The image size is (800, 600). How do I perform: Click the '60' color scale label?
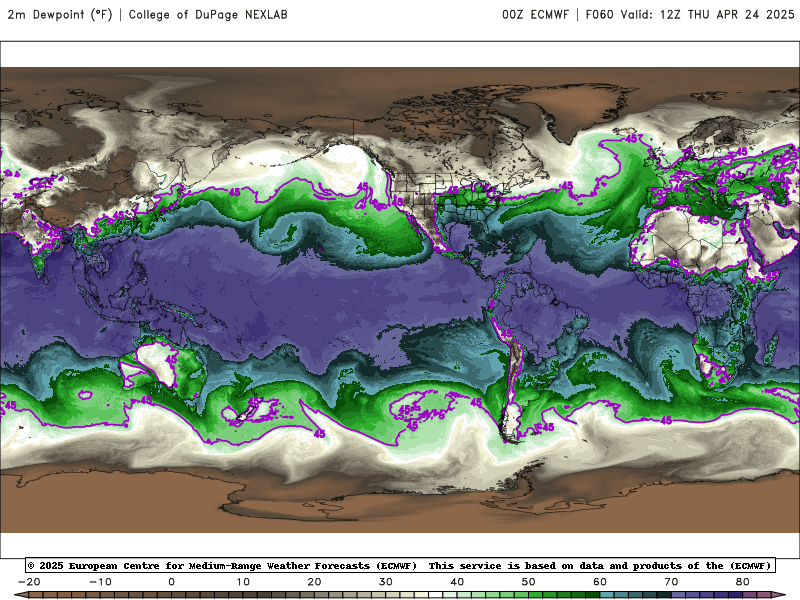click(x=600, y=582)
